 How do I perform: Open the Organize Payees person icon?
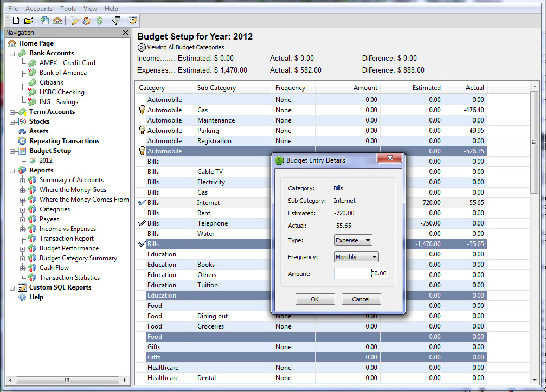pyautogui.click(x=87, y=21)
